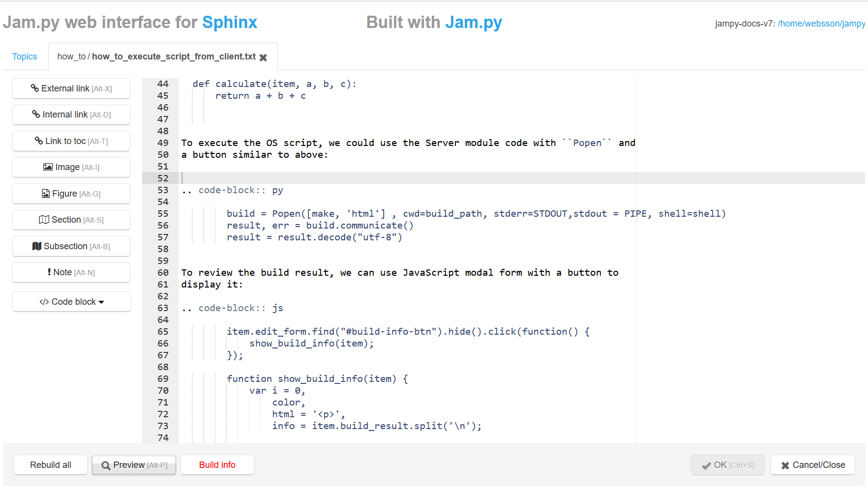Click the Rebuild all button

point(50,465)
